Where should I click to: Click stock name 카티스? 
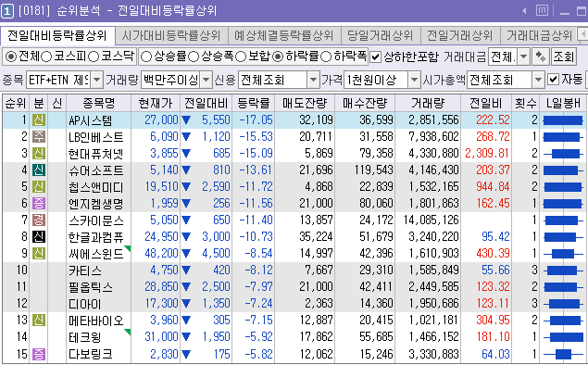pos(85,271)
